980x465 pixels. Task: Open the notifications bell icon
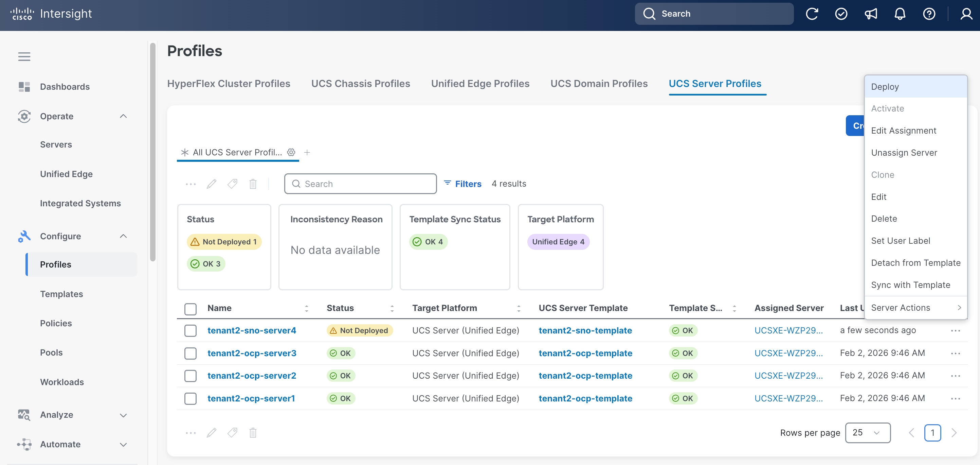click(x=900, y=14)
